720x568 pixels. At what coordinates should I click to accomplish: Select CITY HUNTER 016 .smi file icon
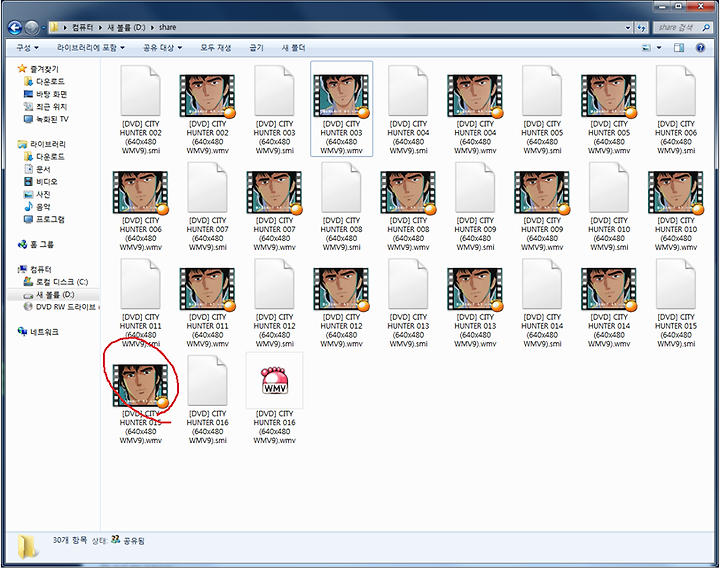tap(207, 381)
